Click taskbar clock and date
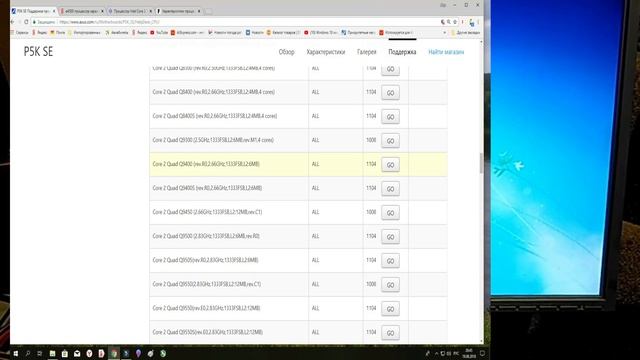The width and height of the screenshot is (640, 360). point(469,353)
